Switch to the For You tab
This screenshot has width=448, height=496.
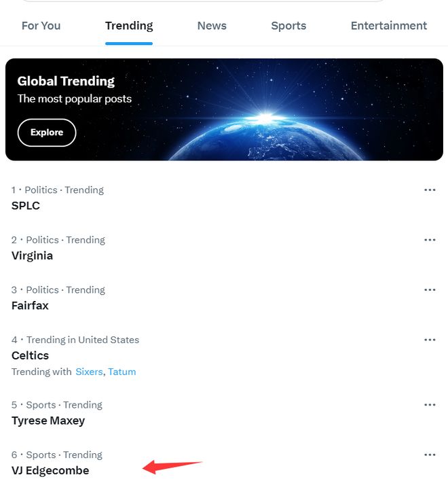coord(41,26)
